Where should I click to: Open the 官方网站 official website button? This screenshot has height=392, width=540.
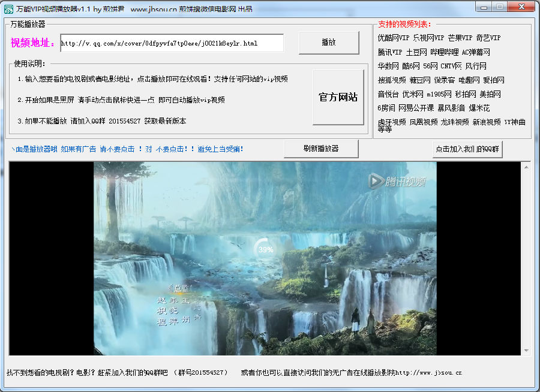click(x=338, y=97)
